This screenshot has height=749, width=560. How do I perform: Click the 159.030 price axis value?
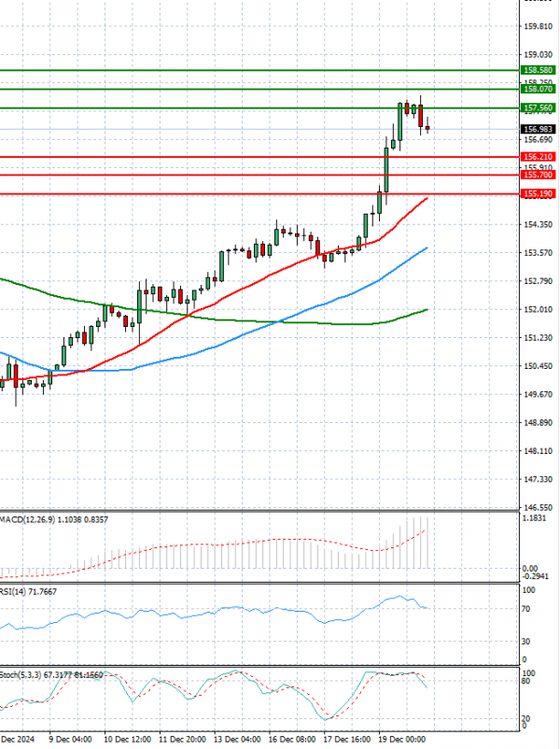(538, 55)
